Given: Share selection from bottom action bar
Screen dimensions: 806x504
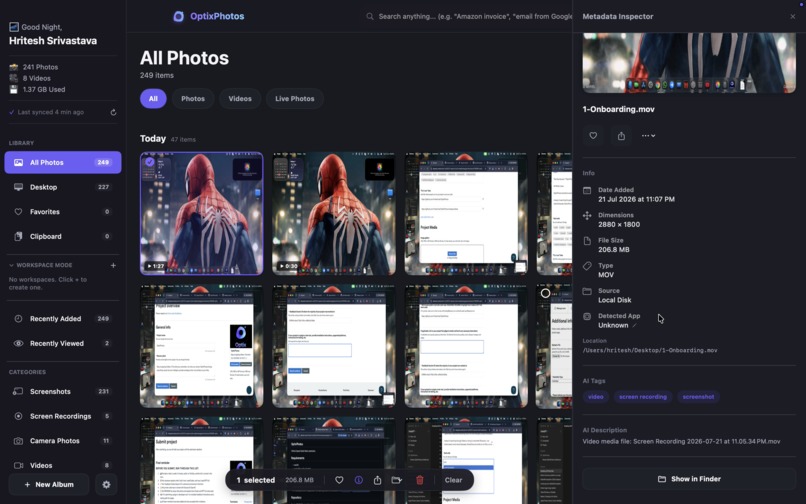Looking at the screenshot, I should 377,480.
